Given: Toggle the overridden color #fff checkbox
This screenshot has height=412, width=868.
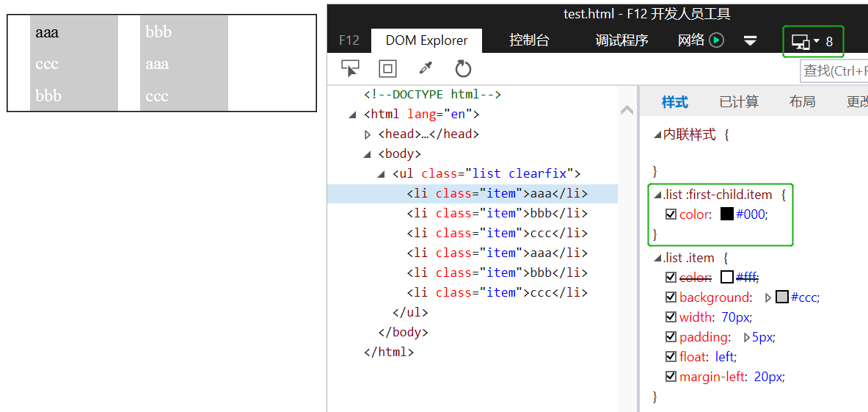Looking at the screenshot, I should pyautogui.click(x=671, y=276).
